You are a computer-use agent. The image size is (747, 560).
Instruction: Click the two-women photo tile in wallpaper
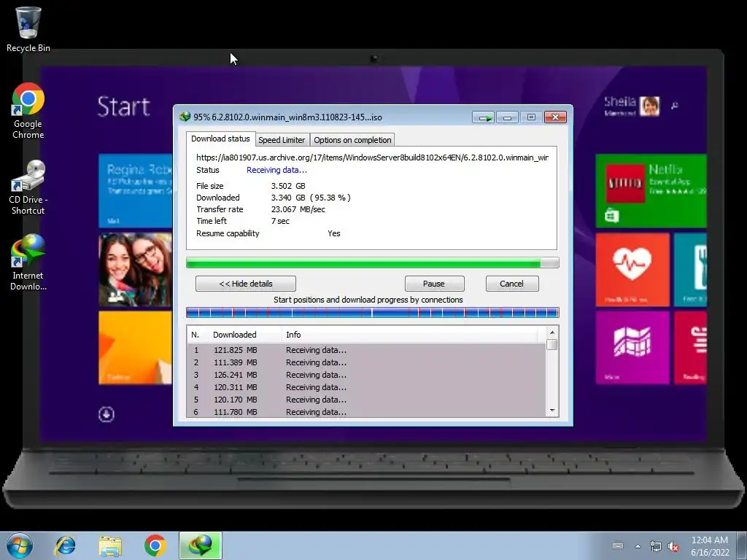click(x=136, y=270)
